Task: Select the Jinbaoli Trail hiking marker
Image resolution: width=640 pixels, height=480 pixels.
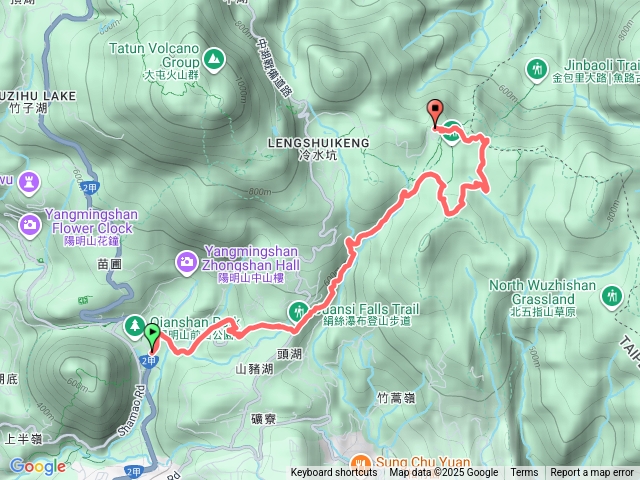Action: [x=537, y=70]
